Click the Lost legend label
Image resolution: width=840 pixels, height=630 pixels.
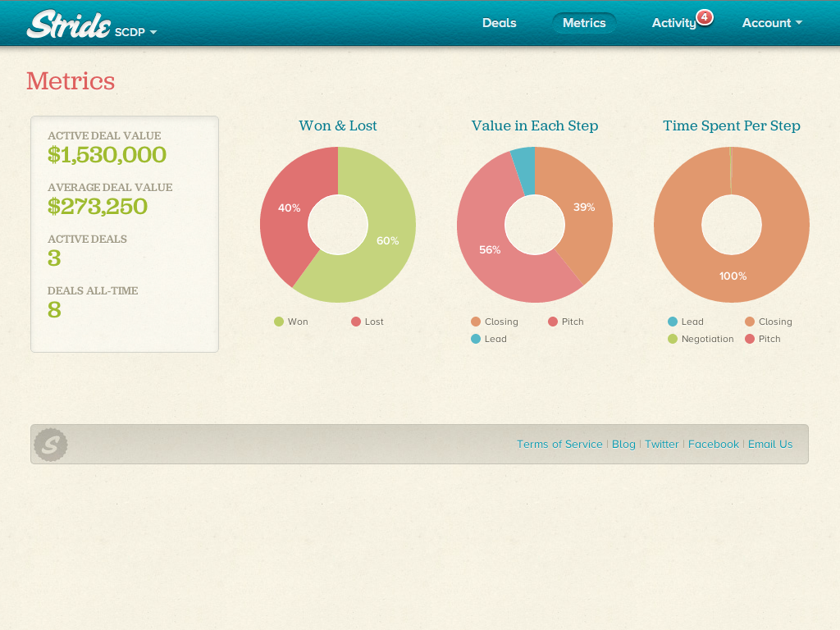pyautogui.click(x=374, y=322)
